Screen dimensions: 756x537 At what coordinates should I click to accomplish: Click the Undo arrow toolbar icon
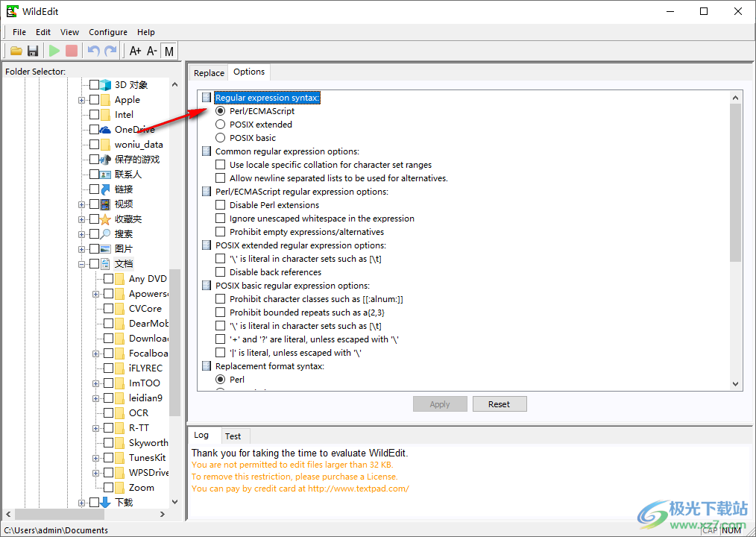pos(93,51)
